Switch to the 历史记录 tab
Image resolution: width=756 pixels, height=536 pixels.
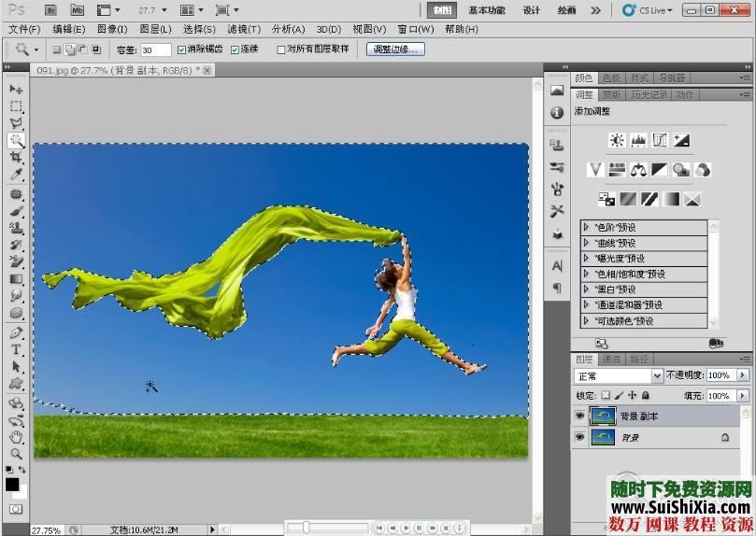(x=647, y=94)
